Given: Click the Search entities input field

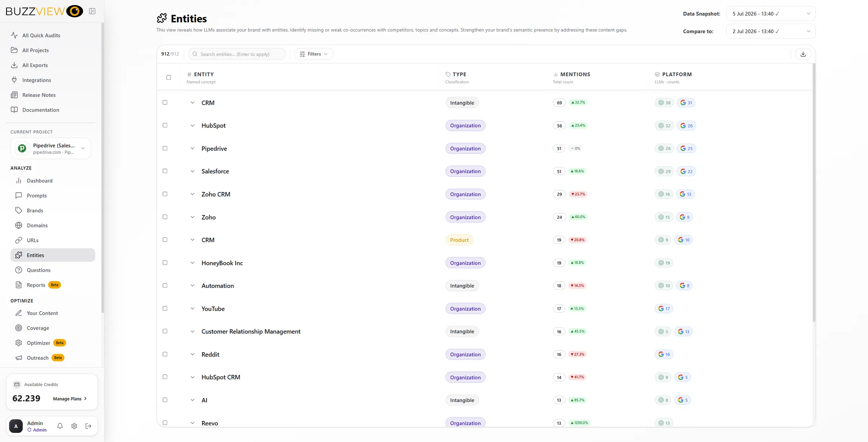Looking at the screenshot, I should pos(237,54).
